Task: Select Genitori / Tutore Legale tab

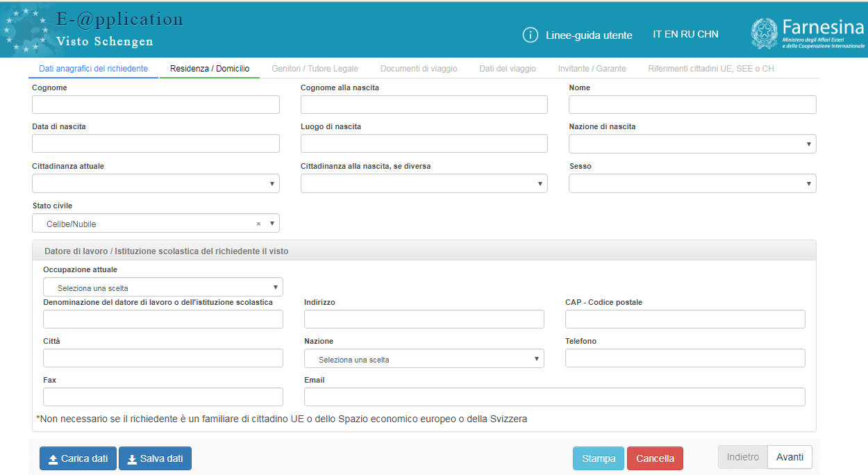Action: 315,69
